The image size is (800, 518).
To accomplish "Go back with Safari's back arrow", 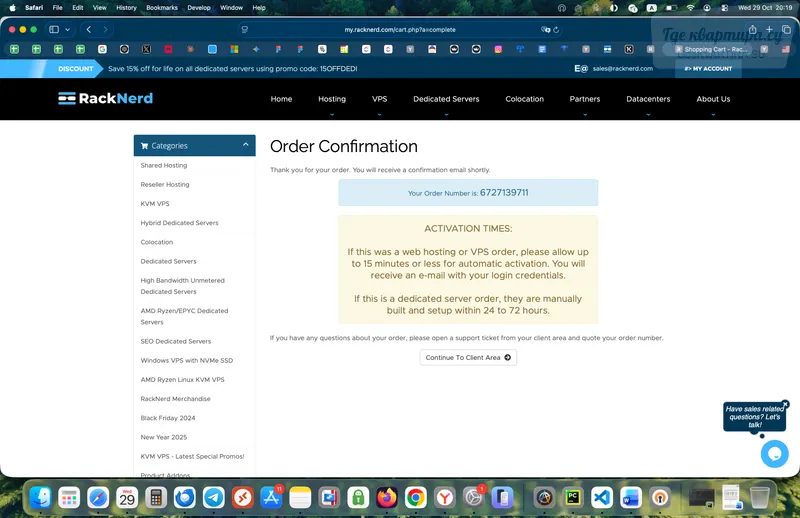I will [x=89, y=30].
